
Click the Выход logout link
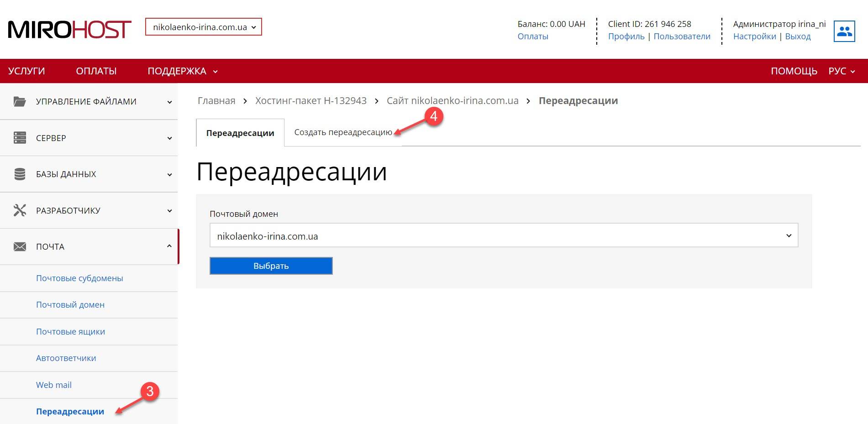coord(798,37)
